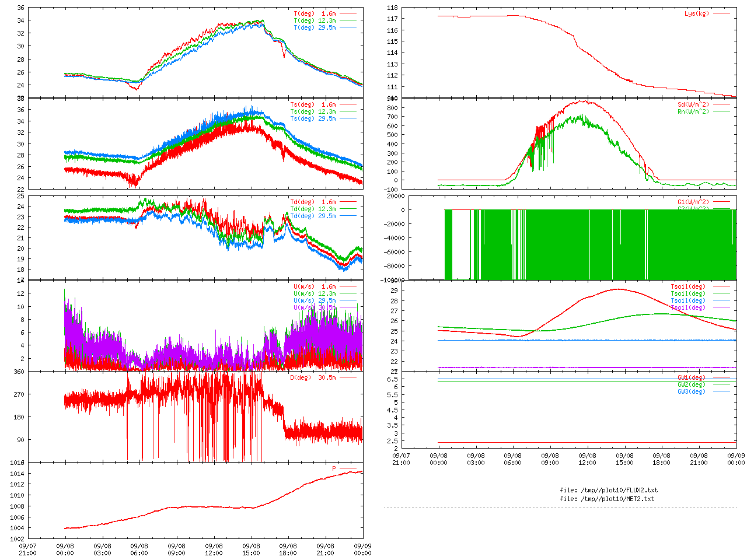Image resolution: width=747 pixels, height=560 pixels.
Task: Select the Ts(deg) 1.6m legend entry
Action: [313, 104]
